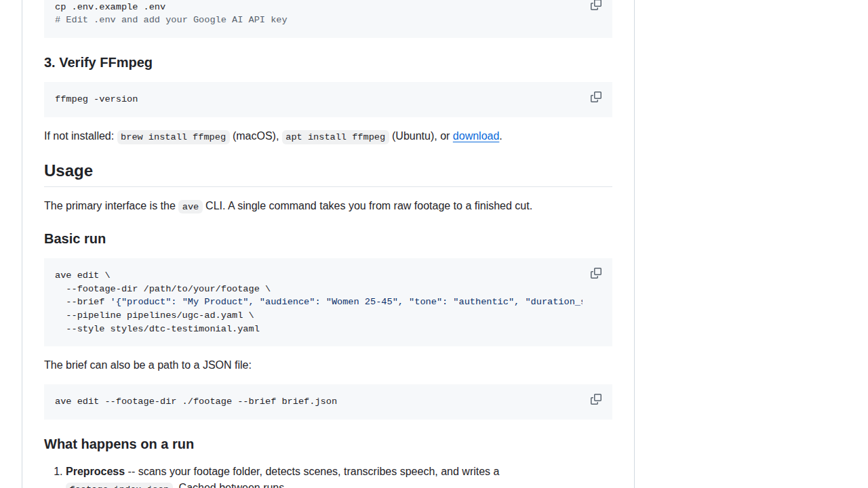Click the "ffmpeg -version" code text
Image resolution: width=868 pixels, height=488 pixels.
(x=96, y=99)
